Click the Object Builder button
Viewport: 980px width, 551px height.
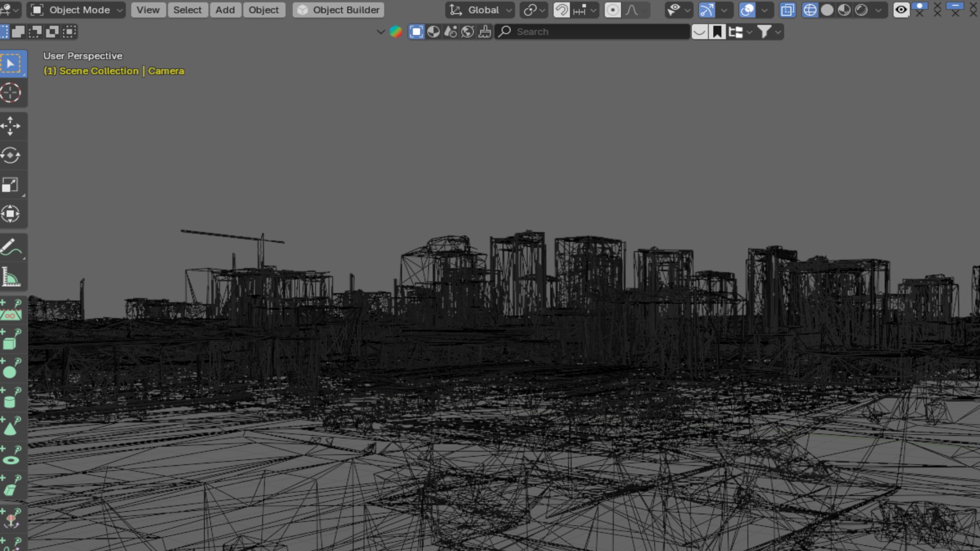click(339, 10)
